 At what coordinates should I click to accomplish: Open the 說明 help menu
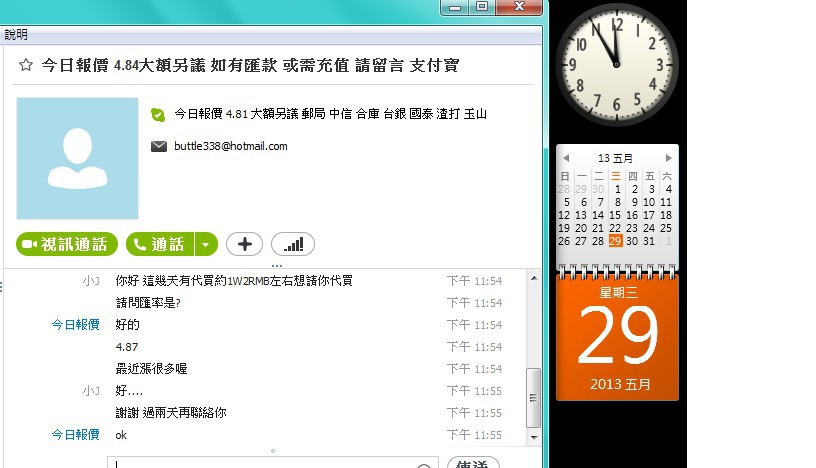tap(16, 35)
